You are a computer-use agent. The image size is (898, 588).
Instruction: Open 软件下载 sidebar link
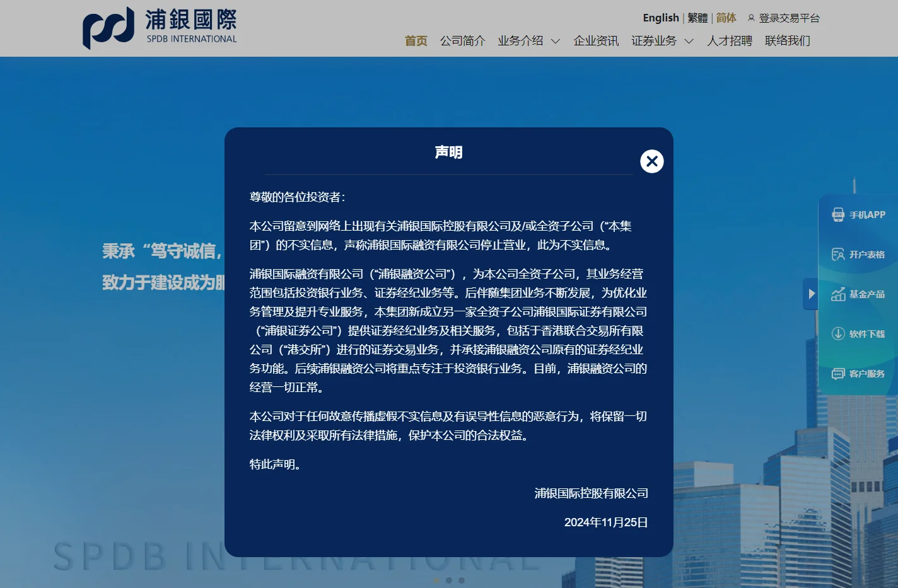point(867,334)
